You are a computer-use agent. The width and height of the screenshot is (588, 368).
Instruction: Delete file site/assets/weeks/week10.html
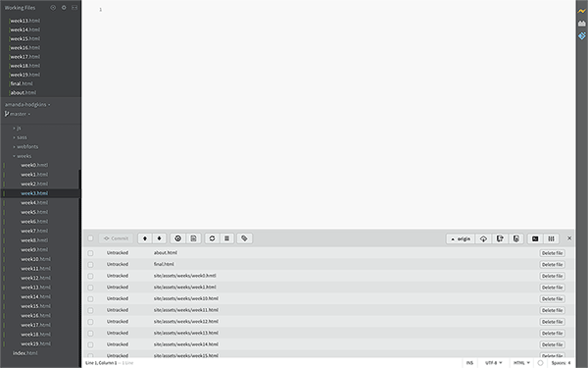(x=553, y=299)
